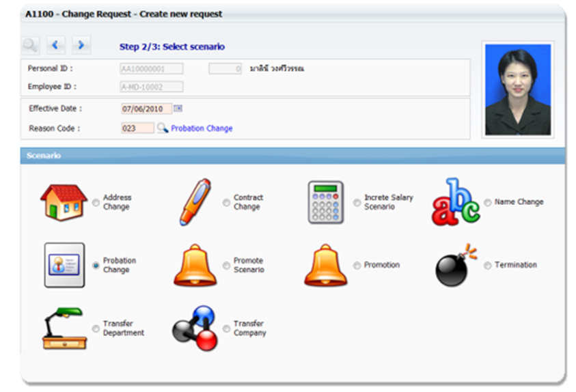Image resolution: width=576 pixels, height=392 pixels.
Task: Choose the Termination radio option
Action: pyautogui.click(x=487, y=266)
